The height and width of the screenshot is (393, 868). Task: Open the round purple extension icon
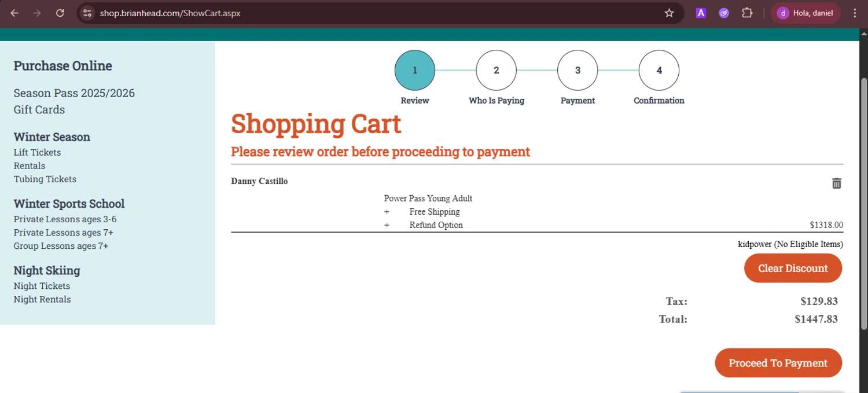click(724, 13)
